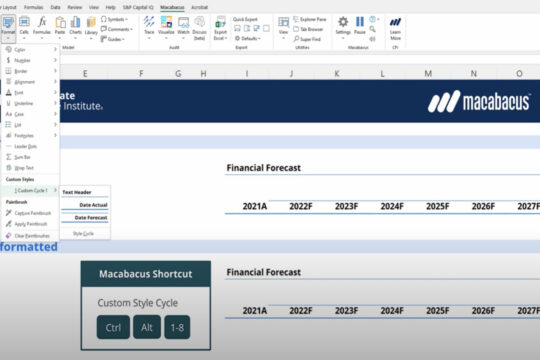Open the Underline submenu entry
Viewport: 540px width, 360px height.
[30, 103]
